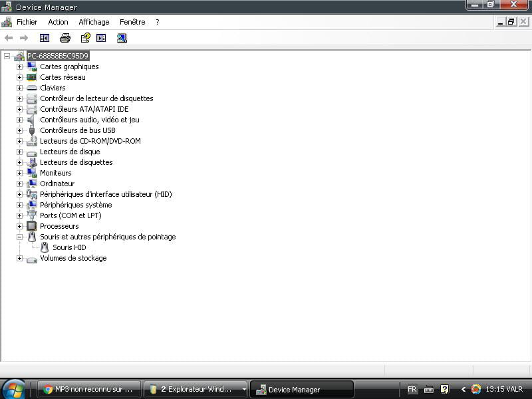Click the Moniteurs monitor icon
This screenshot has width=532, height=399.
(32, 173)
